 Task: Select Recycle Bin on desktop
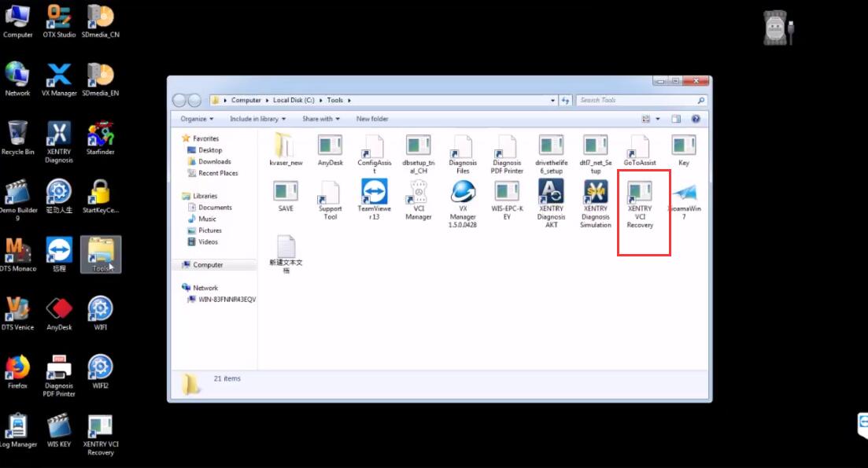(18, 138)
